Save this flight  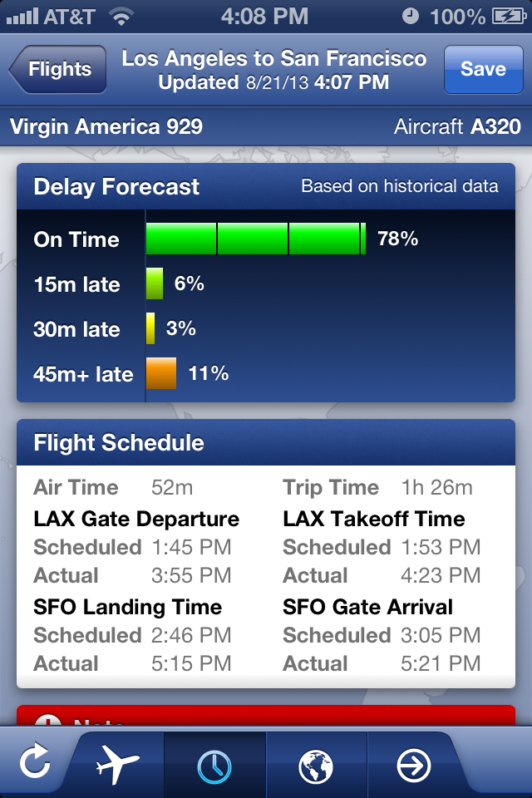click(x=483, y=69)
